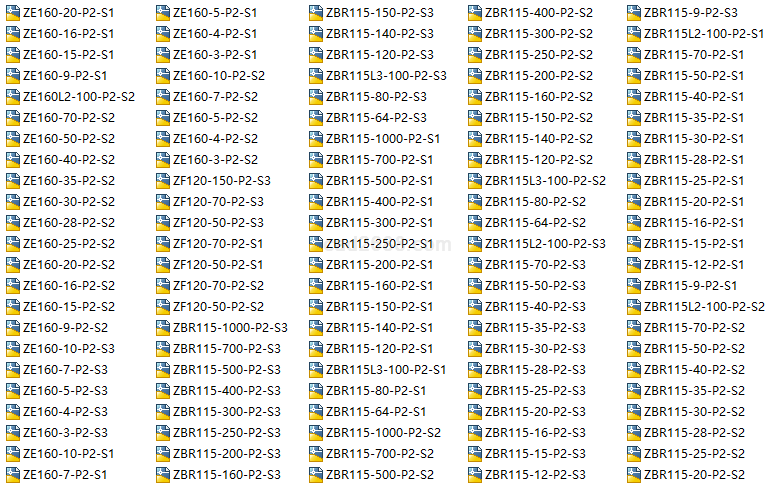Screen dimensions: 774x487
Task: Pick the ZBR115-1000-P2-S2 file entry
Action: coord(383,433)
